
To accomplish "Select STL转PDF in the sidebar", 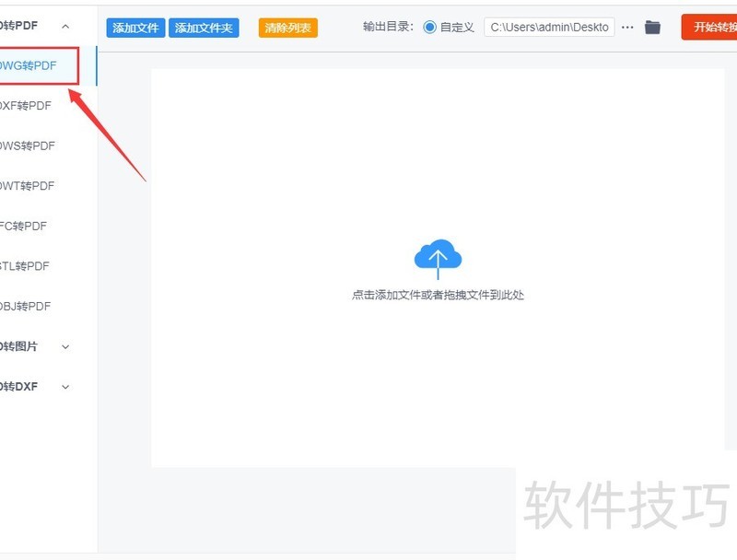I will [x=25, y=266].
